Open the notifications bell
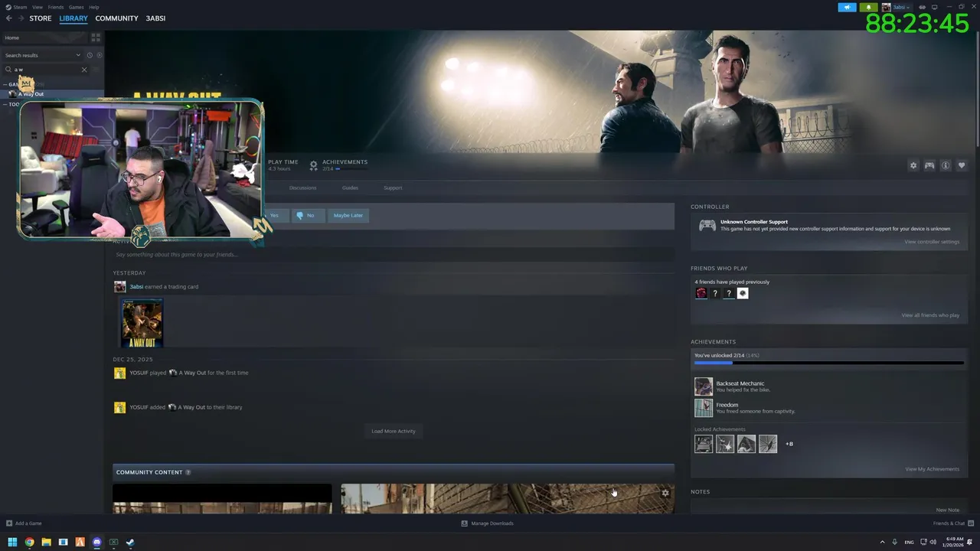Screen dimensions: 980x551 pos(868,7)
